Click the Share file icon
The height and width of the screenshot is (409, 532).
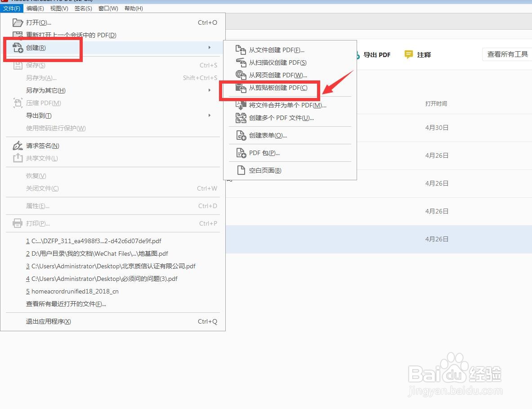tap(18, 158)
